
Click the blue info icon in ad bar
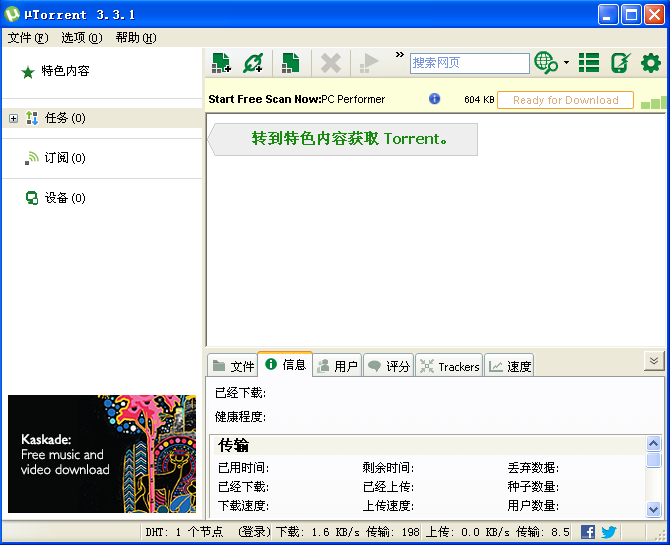[434, 99]
